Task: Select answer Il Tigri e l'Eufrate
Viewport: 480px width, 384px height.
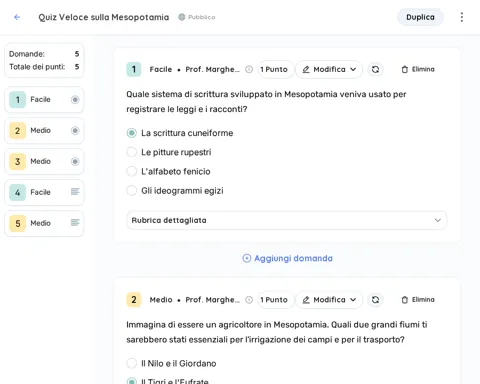Action: point(167,381)
